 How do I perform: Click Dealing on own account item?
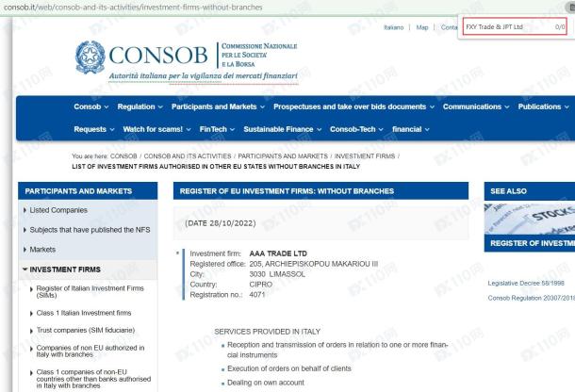click(x=266, y=383)
